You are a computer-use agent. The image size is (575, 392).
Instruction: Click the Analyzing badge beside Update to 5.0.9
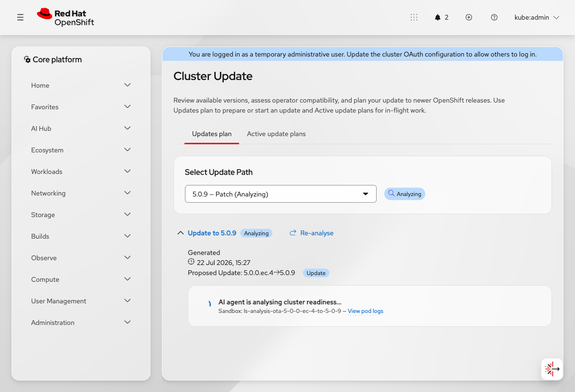256,233
